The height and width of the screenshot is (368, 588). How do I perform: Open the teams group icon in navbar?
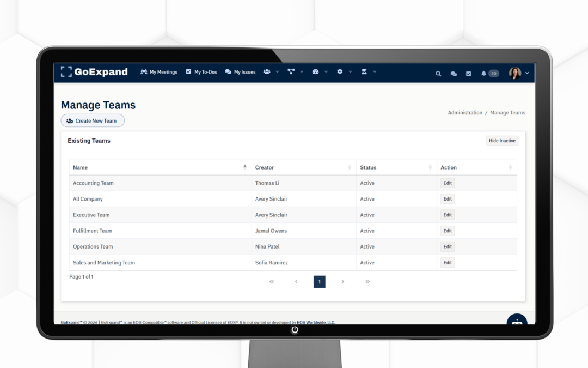267,72
